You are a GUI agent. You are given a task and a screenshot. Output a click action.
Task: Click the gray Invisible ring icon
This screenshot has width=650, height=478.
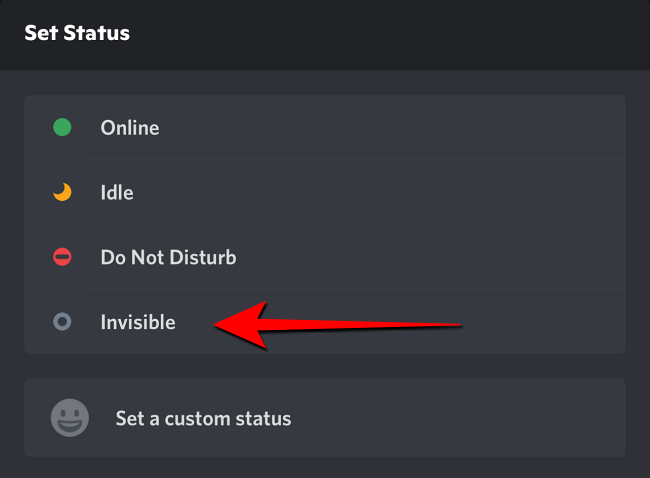(62, 322)
